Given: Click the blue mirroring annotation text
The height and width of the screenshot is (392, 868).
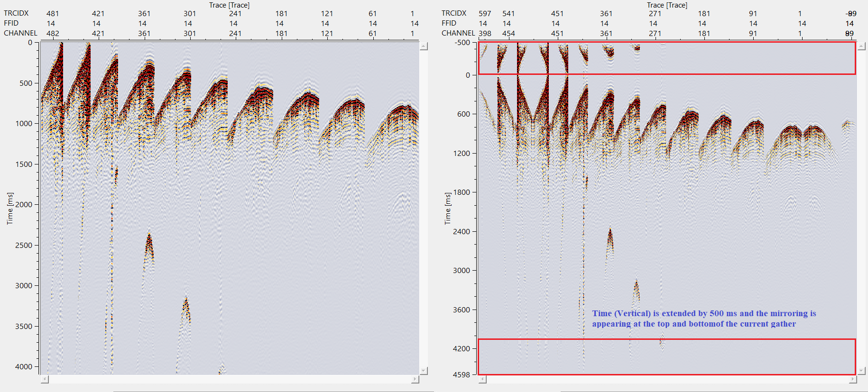Looking at the screenshot, I should coord(703,319).
